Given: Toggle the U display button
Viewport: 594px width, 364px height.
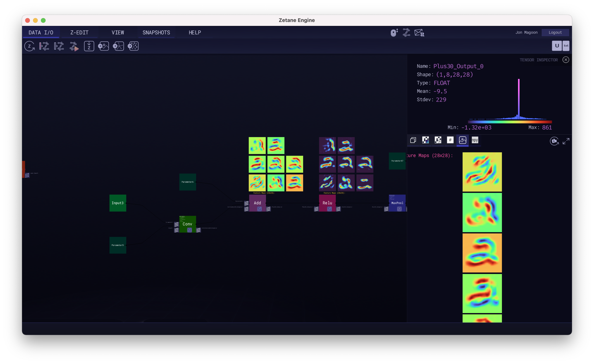Looking at the screenshot, I should click(557, 46).
